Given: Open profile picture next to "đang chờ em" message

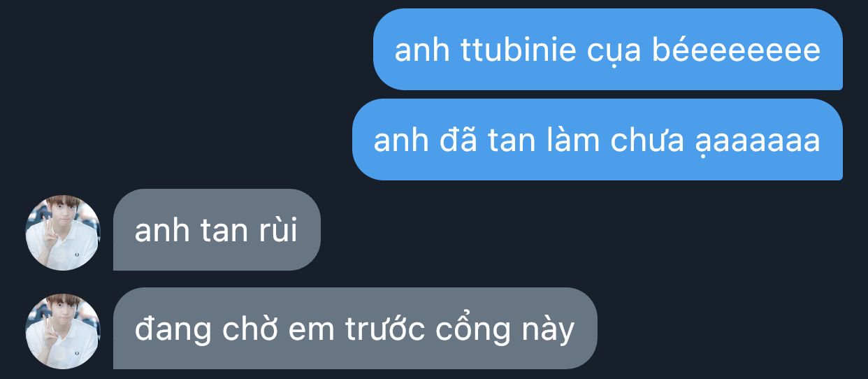Looking at the screenshot, I should 63,331.
